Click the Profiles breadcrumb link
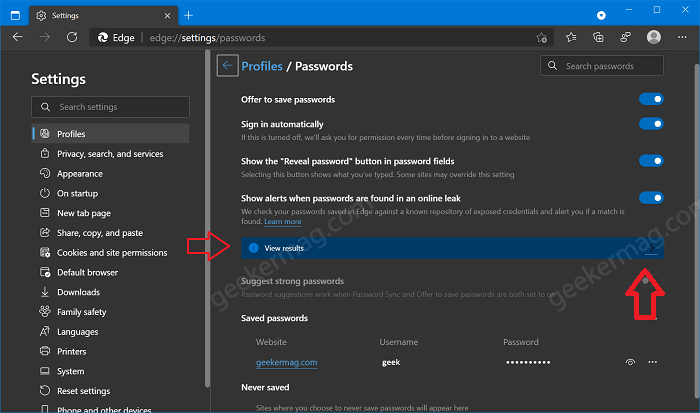This screenshot has height=413, width=700. click(x=262, y=66)
